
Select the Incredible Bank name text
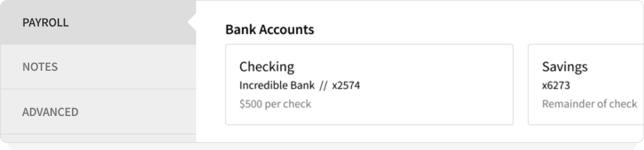[x=277, y=85]
